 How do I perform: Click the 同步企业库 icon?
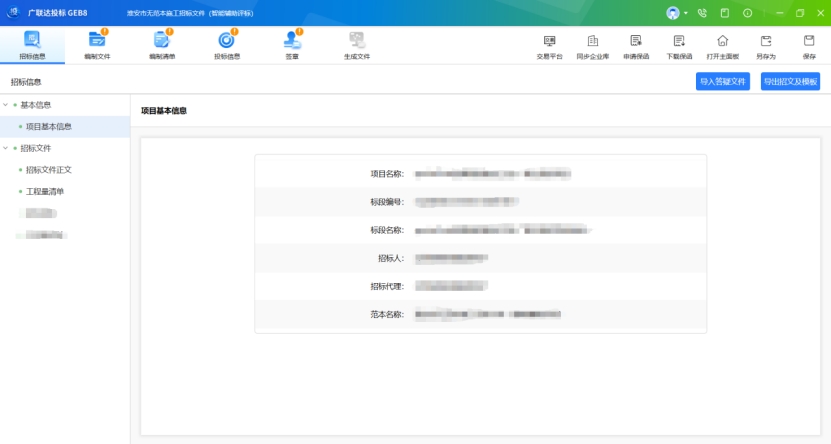coord(592,46)
